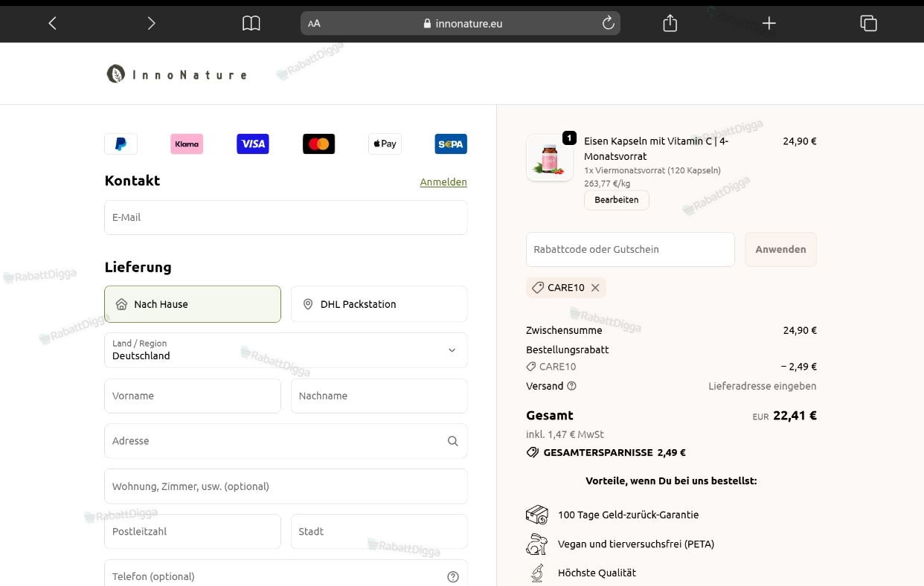The image size is (924, 586).
Task: Focus the Rabattcode oder Gutschein field
Action: click(x=630, y=250)
